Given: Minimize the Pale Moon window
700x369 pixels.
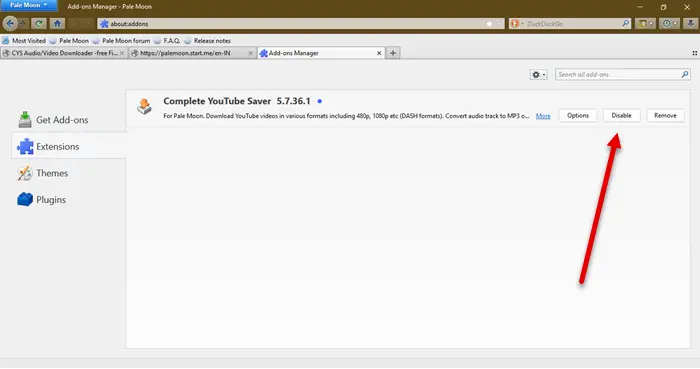Looking at the screenshot, I should (x=640, y=7).
